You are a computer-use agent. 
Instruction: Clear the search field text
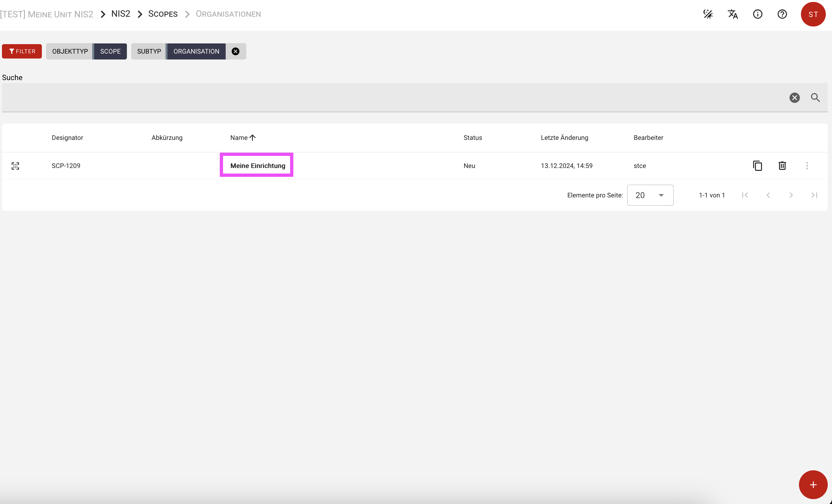794,98
